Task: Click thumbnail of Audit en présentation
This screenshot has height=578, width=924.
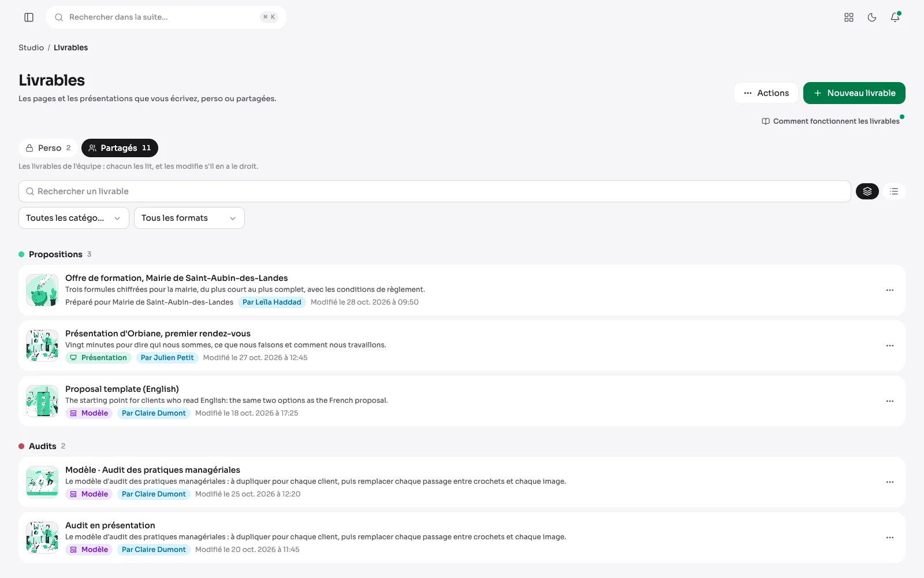Action: pyautogui.click(x=42, y=538)
